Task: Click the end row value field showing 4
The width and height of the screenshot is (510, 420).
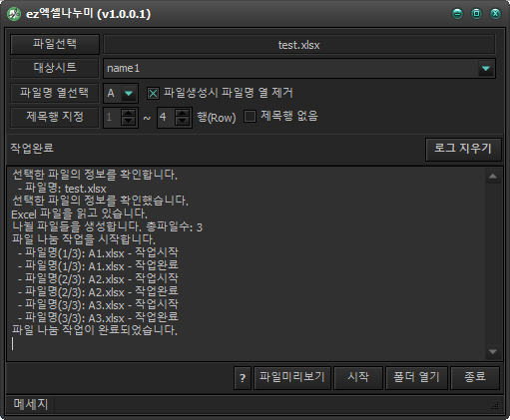Action: point(166,117)
